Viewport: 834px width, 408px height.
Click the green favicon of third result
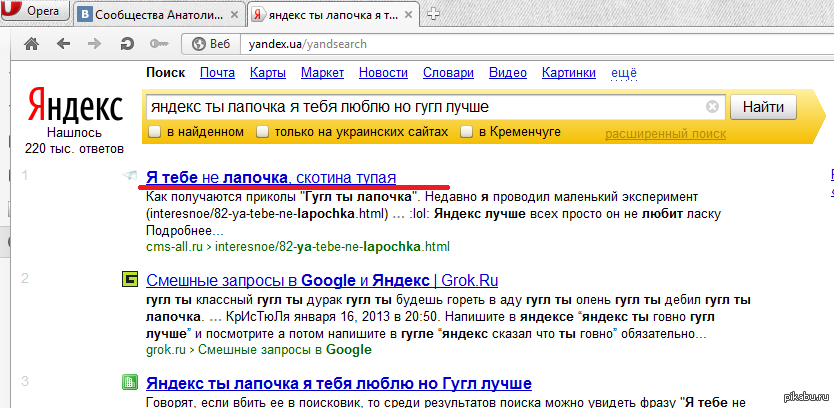[x=130, y=382]
